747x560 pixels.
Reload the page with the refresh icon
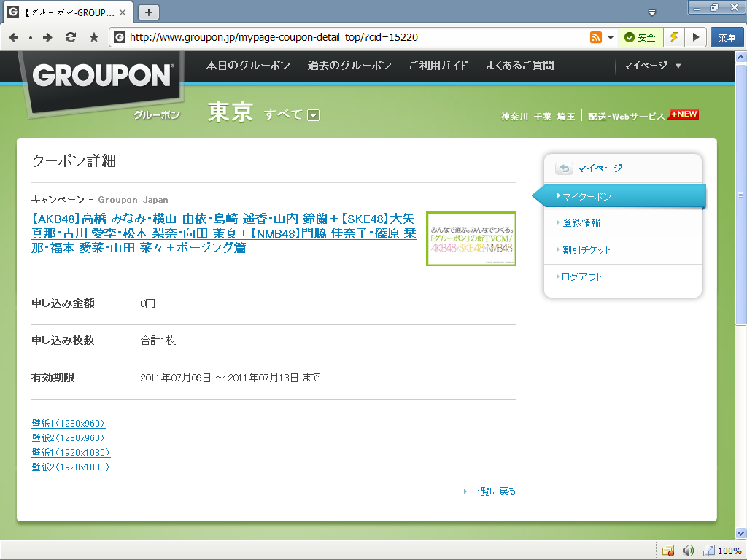(x=71, y=37)
